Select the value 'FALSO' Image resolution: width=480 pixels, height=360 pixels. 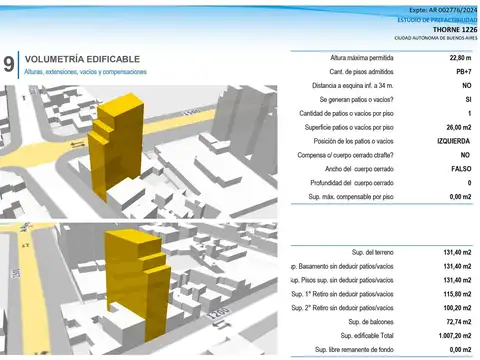coord(461,169)
